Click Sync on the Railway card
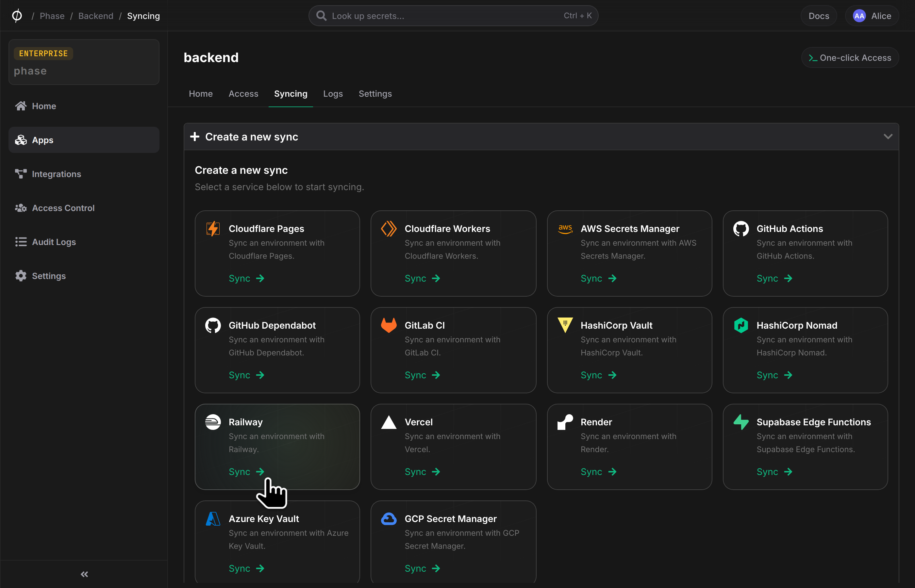This screenshot has height=588, width=915. pos(247,472)
